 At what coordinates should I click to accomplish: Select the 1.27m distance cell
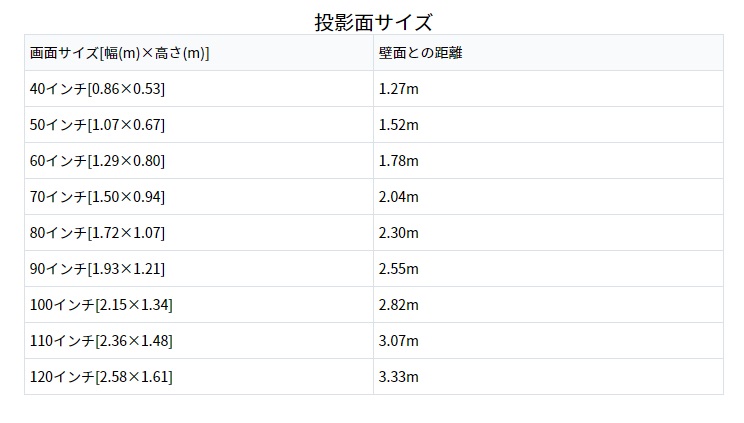398,89
